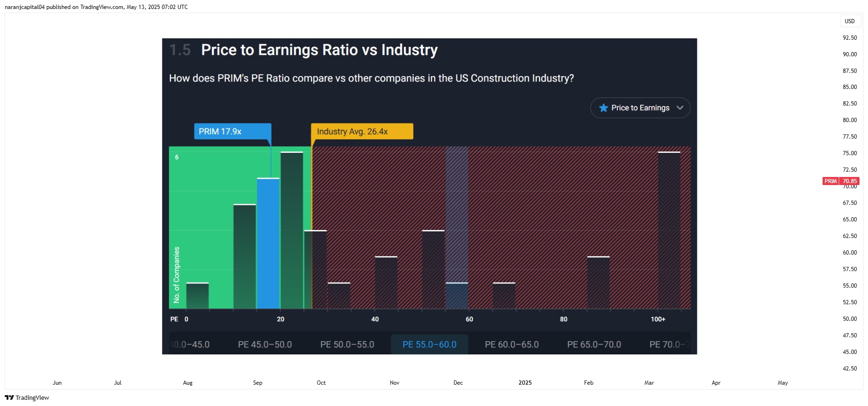868x406 pixels.
Task: Click the dark green bar left of the blue bar
Action: 245,256
